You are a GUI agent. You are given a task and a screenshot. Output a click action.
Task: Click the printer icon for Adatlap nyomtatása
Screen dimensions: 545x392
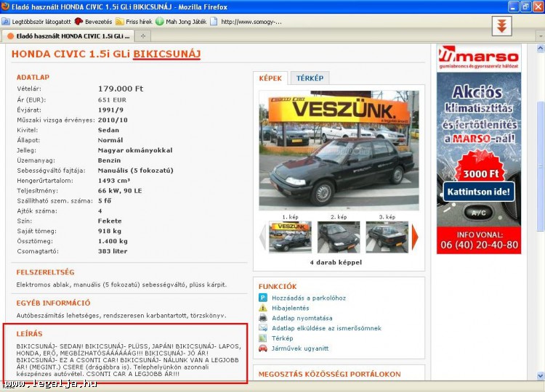263,318
